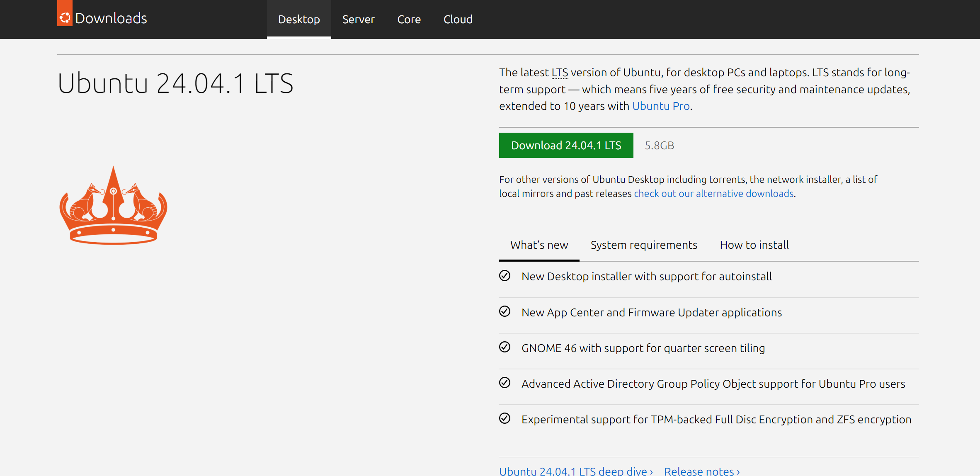This screenshot has width=980, height=476.
Task: Click text 'Advanced Active Directory Group Policy Object support'
Action: tap(660, 384)
